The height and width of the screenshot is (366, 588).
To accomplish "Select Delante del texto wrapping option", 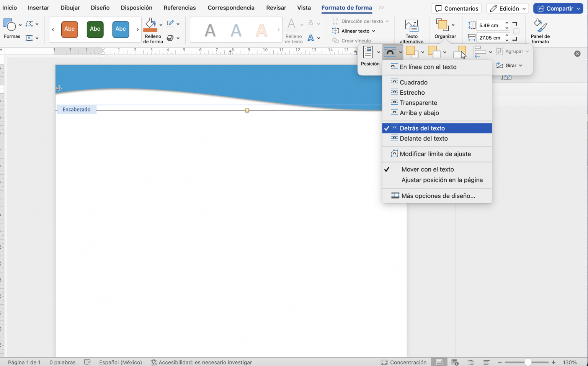I will coord(424,138).
